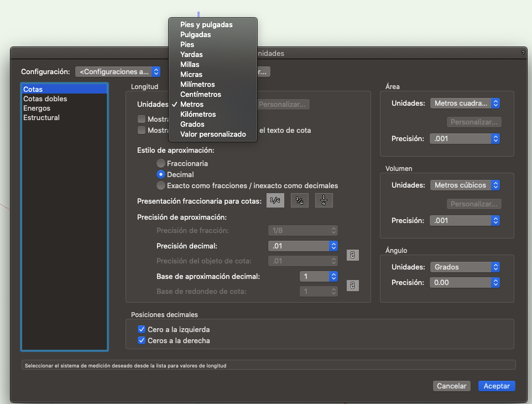This screenshot has height=404, width=532.
Task: Click the Aceptar button
Action: coord(496,386)
